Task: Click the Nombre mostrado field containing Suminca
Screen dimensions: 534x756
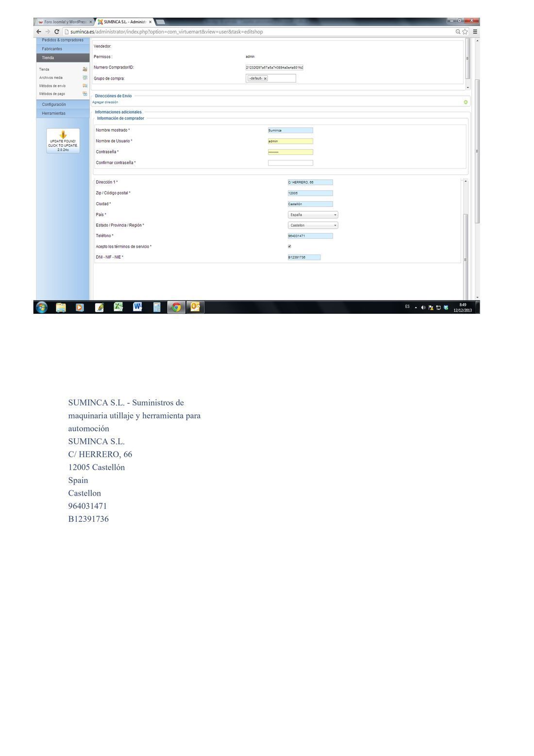Action: pos(290,130)
